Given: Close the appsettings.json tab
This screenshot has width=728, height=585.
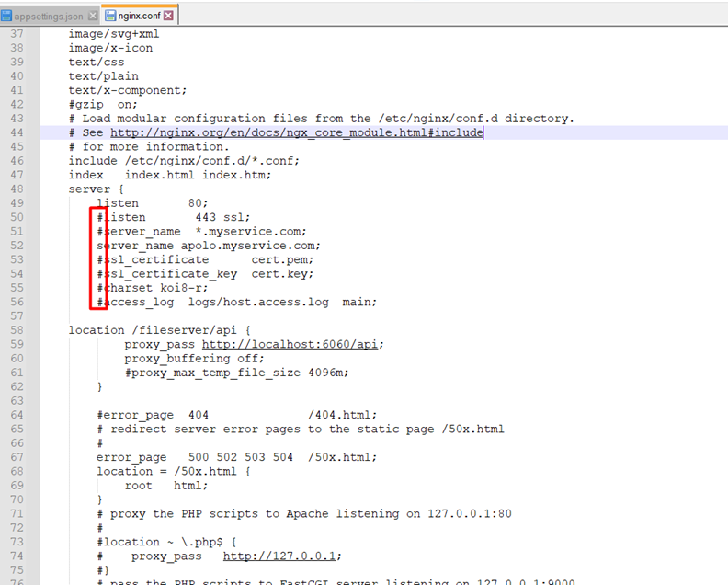Looking at the screenshot, I should (93, 16).
